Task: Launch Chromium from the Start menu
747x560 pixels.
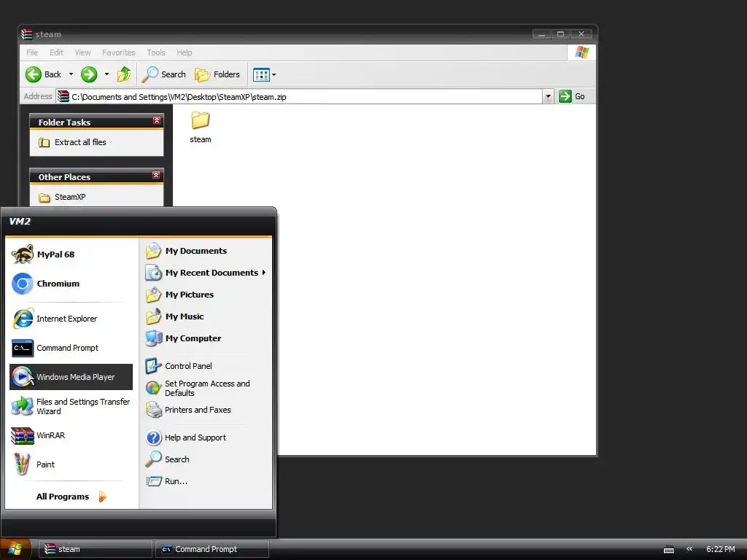Action: [x=71, y=284]
